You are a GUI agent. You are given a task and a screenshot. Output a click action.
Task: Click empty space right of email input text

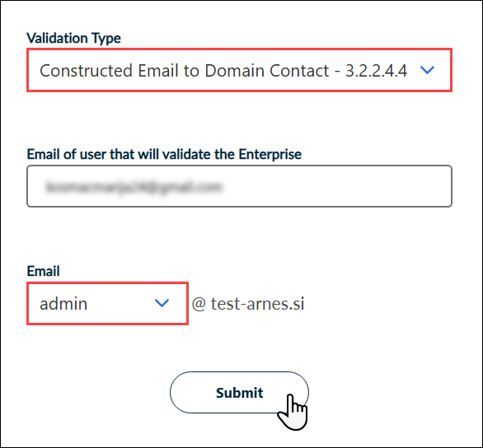335,186
